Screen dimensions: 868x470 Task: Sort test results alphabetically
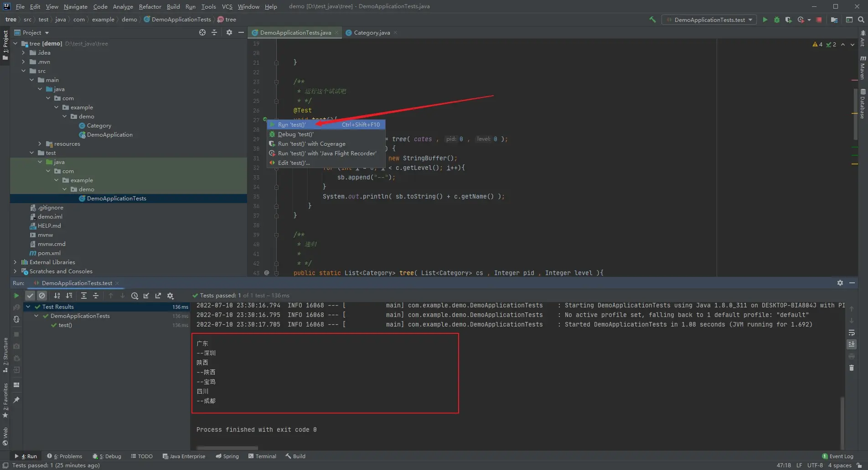coord(57,296)
